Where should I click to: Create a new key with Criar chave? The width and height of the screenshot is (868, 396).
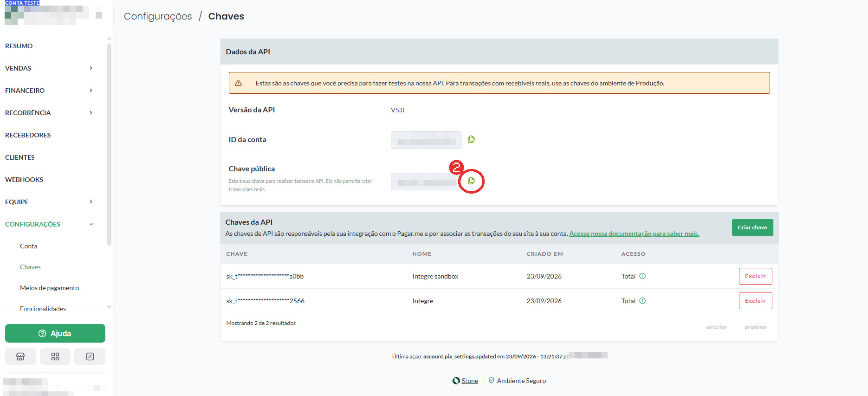[752, 227]
